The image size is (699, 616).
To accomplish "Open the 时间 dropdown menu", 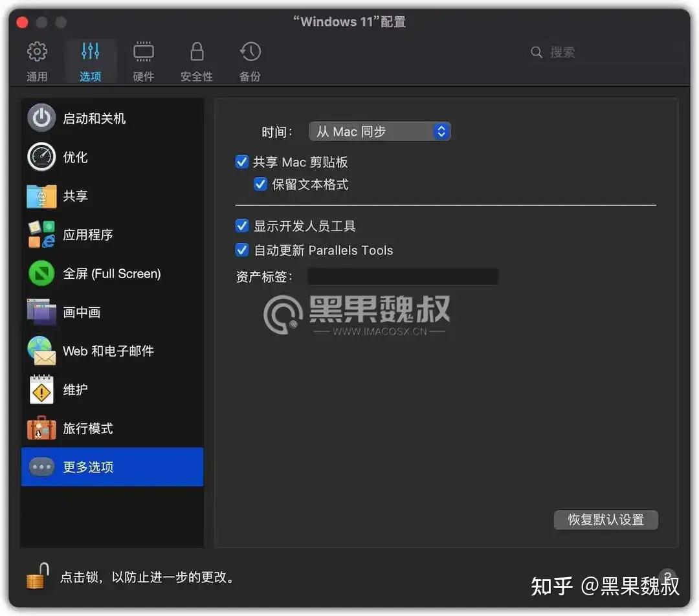I will [380, 131].
